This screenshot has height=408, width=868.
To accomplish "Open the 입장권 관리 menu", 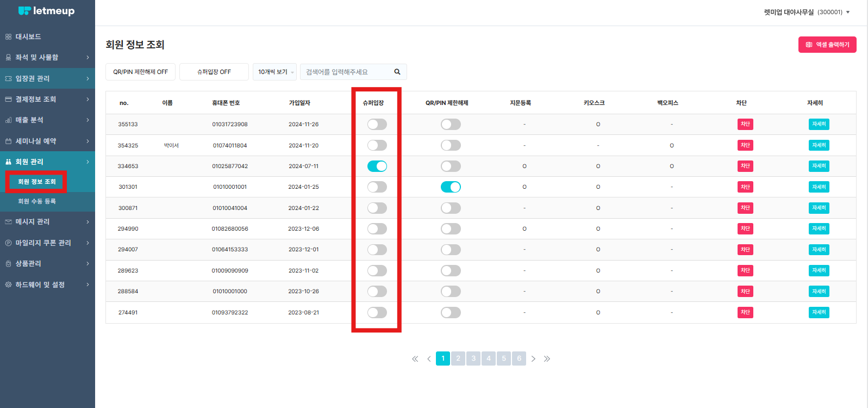I will click(47, 78).
